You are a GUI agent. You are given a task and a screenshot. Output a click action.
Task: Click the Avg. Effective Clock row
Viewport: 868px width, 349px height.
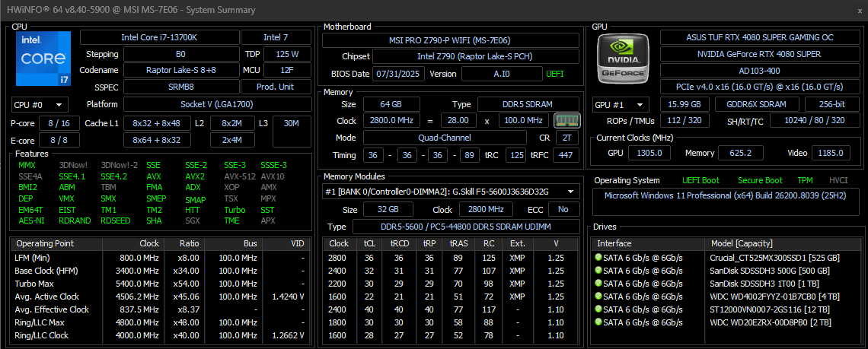159,309
